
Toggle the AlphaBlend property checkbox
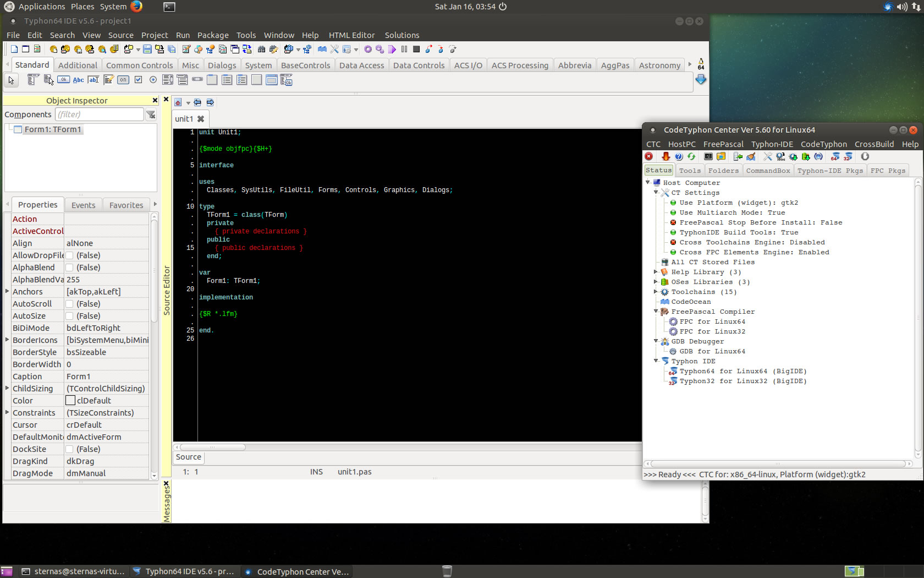tap(70, 268)
